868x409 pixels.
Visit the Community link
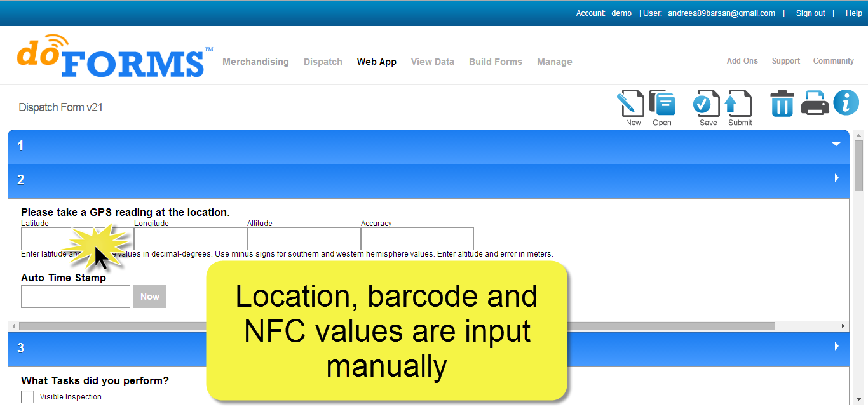click(x=834, y=61)
